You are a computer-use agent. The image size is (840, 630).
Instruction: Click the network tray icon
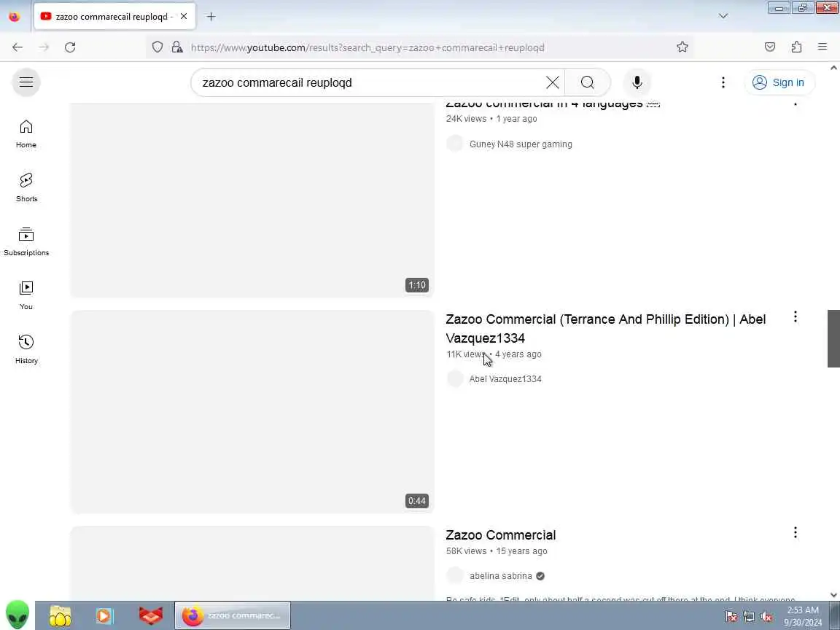pyautogui.click(x=749, y=617)
